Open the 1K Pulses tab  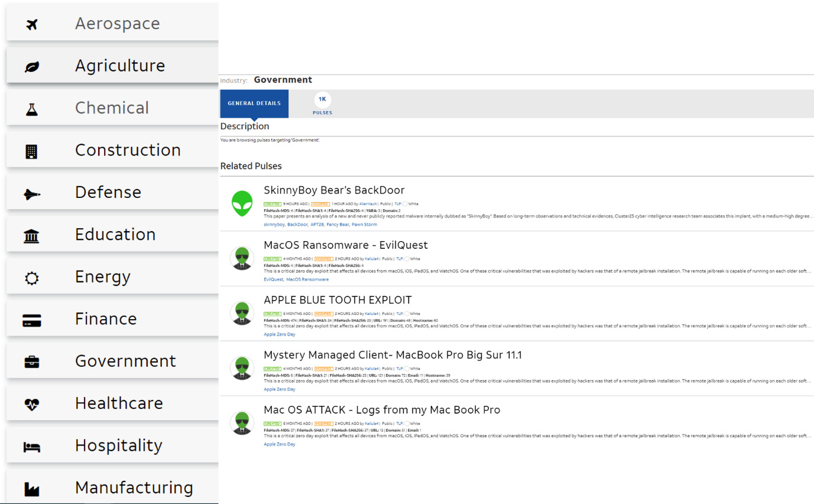click(323, 104)
